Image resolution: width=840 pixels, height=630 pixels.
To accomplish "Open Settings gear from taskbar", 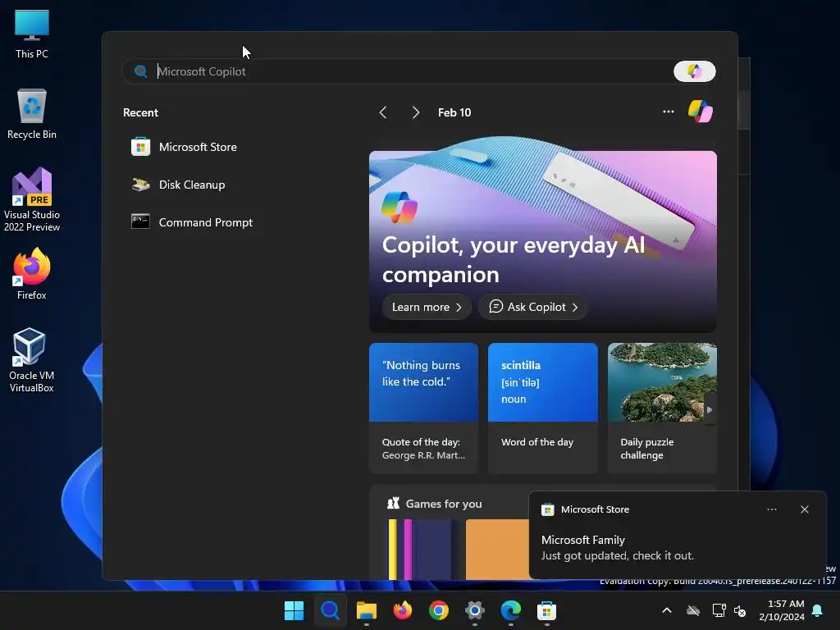I will [x=475, y=610].
